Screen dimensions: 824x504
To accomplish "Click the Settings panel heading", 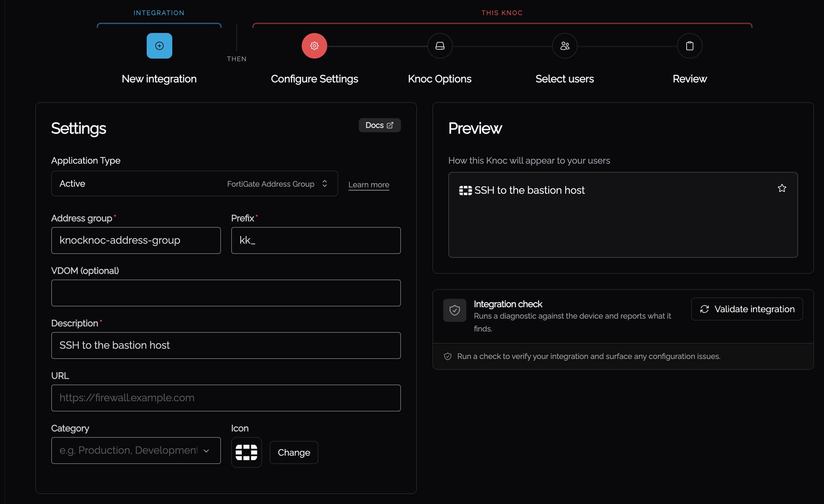I will [78, 129].
